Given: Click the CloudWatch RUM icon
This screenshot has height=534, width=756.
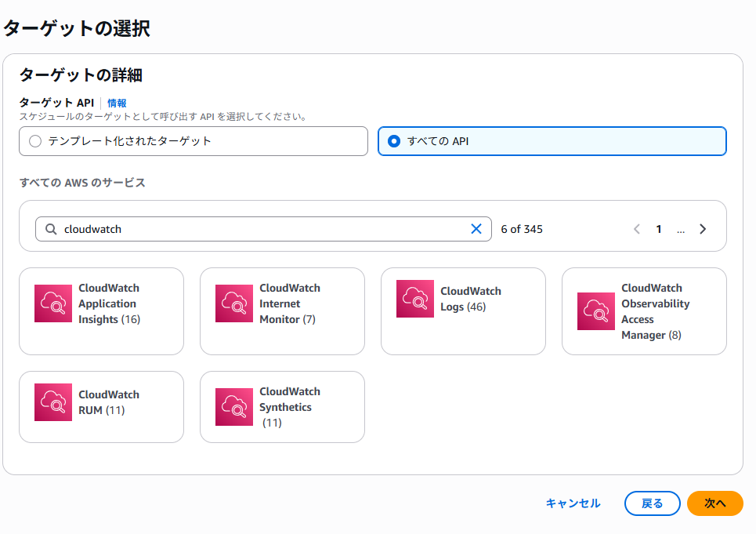Looking at the screenshot, I should pyautogui.click(x=53, y=402).
